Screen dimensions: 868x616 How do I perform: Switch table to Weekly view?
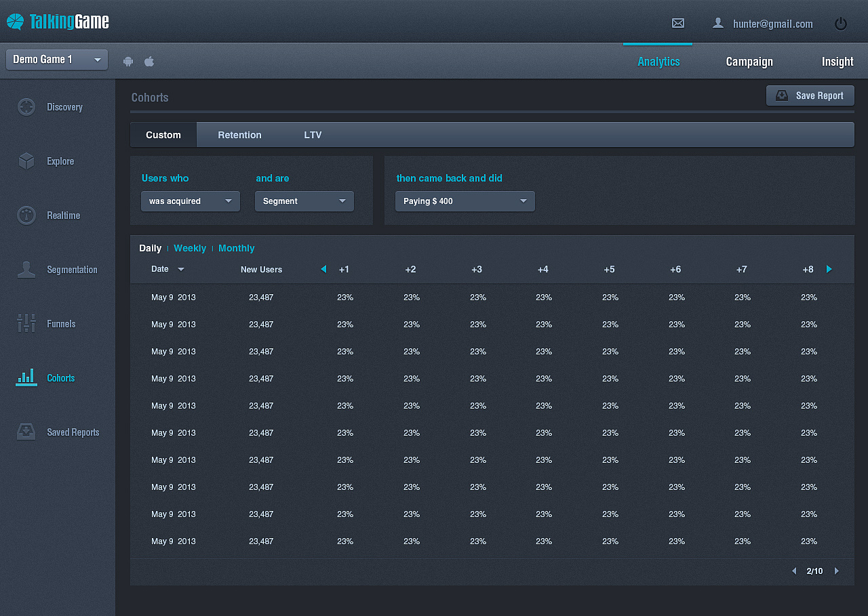point(190,248)
